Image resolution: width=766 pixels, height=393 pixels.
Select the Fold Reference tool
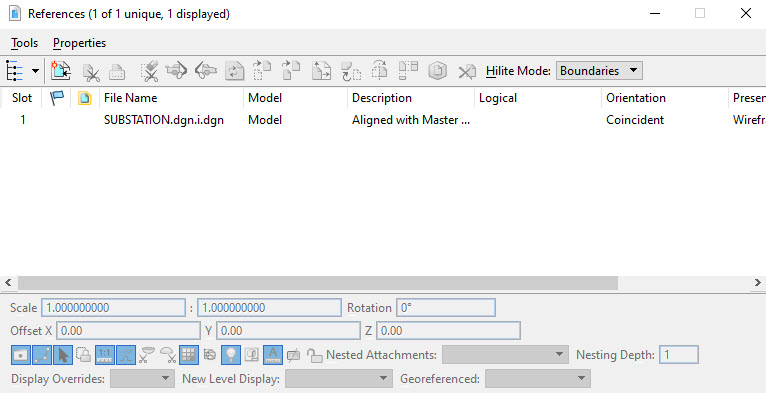(408, 70)
